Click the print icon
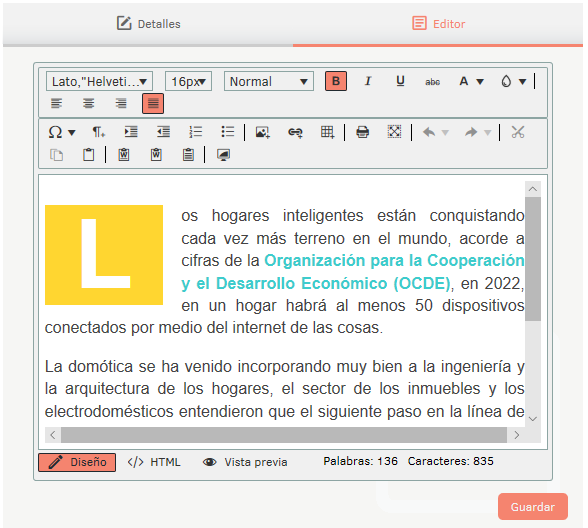Viewport: 588px width, 528px height. (362, 132)
